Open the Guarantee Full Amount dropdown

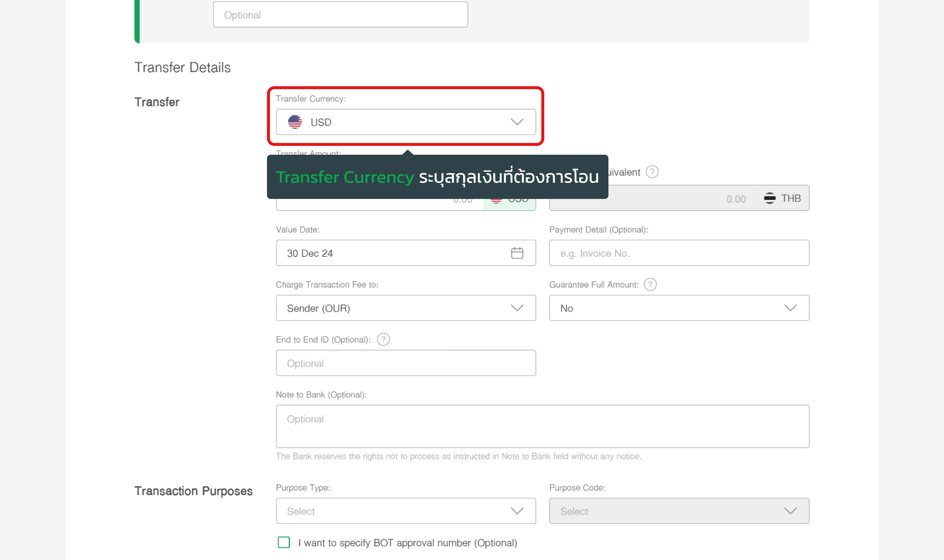tap(679, 308)
